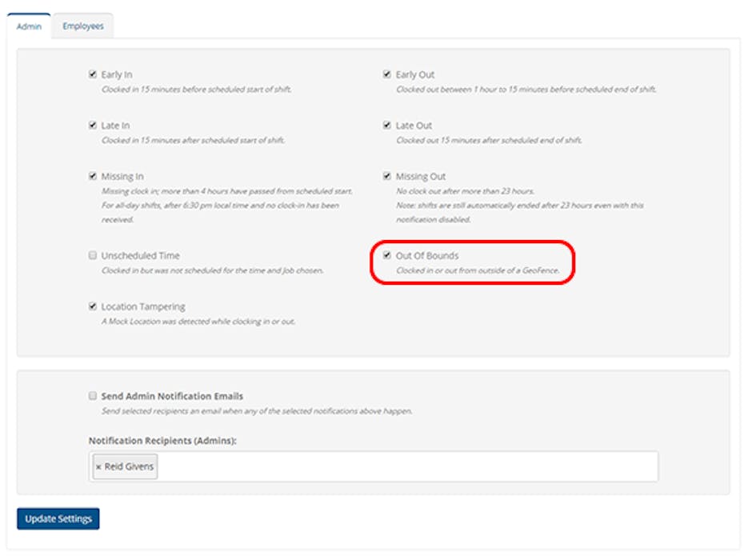This screenshot has width=752, height=560.
Task: Click the 'A Mock Location was detected' description
Action: [198, 322]
